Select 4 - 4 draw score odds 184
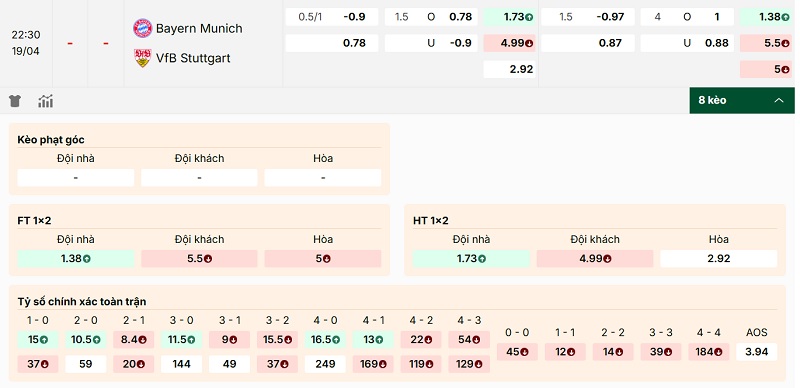Viewport: 800px width, 388px height. [x=708, y=352]
